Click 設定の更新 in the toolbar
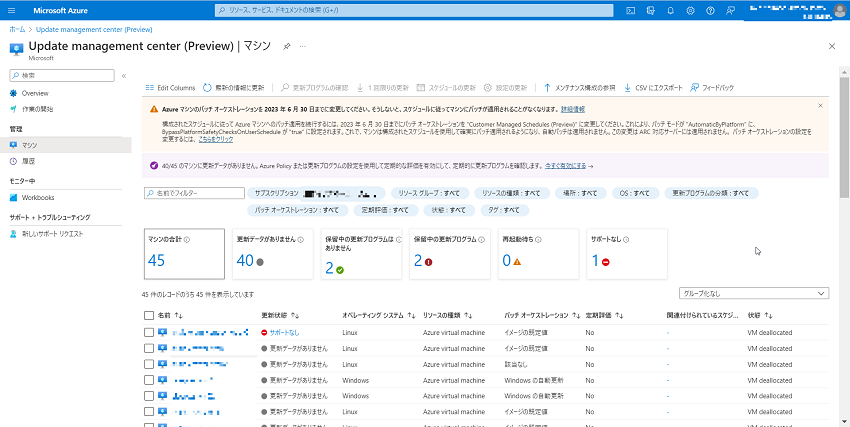 505,88
